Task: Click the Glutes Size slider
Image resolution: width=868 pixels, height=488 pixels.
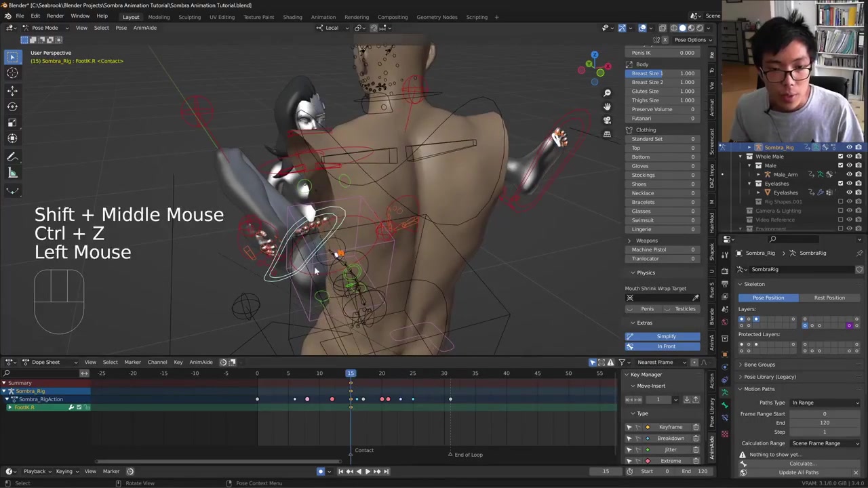Action: (663, 91)
